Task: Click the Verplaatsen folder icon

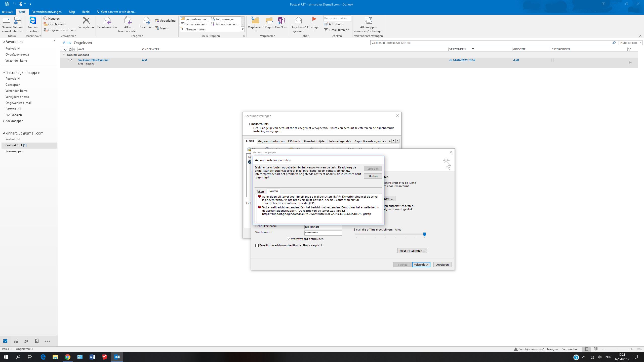Action: pos(255,21)
